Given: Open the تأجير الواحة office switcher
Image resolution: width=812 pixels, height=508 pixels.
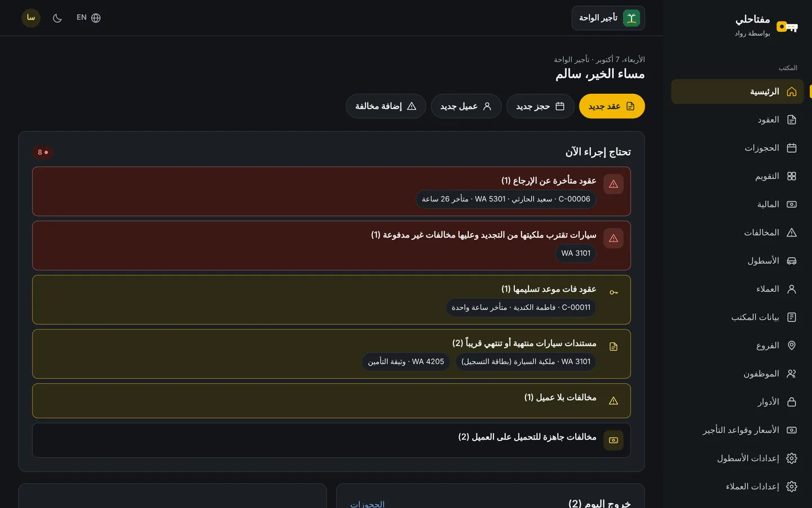Looking at the screenshot, I should (x=608, y=18).
